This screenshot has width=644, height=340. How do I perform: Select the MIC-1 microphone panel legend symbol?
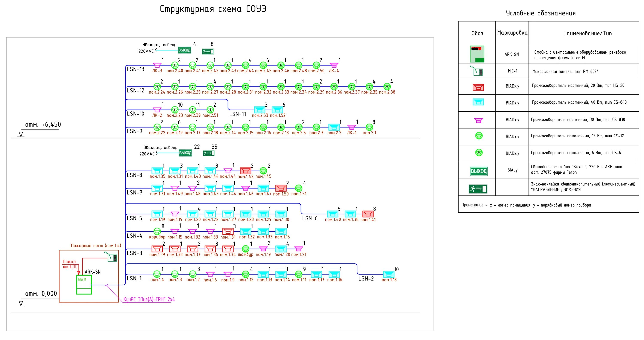[476, 71]
